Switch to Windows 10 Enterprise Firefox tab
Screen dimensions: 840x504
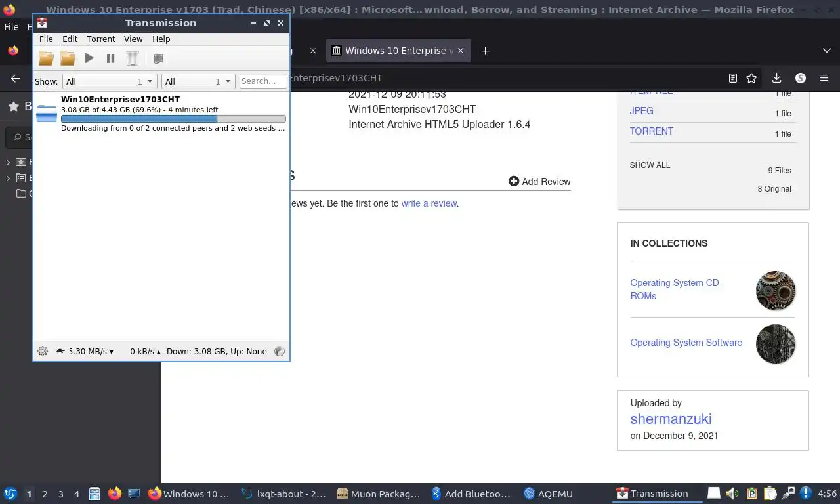(x=398, y=51)
